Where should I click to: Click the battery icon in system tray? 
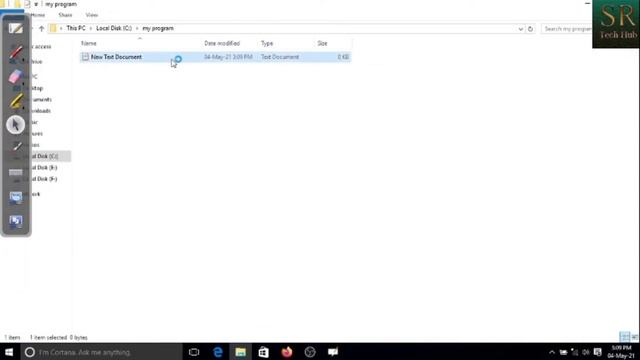click(x=563, y=352)
